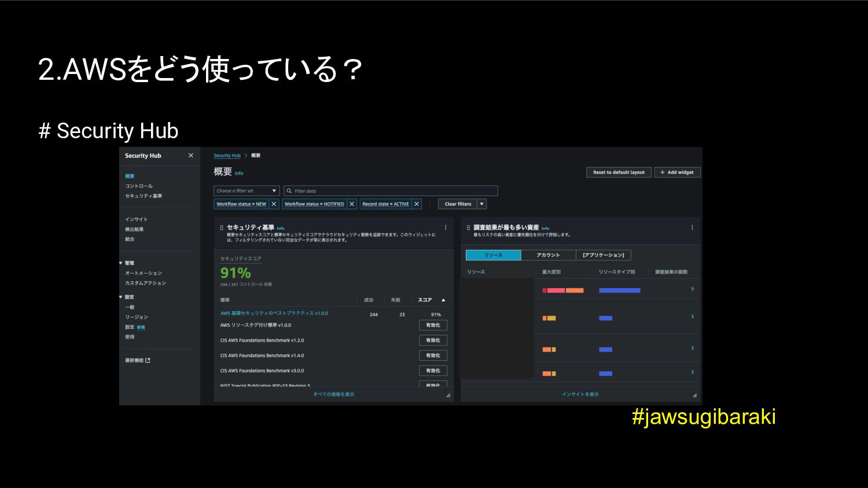The height and width of the screenshot is (488, 868).
Task: Open カスタムアクション in the sidebar
Action: tap(146, 283)
